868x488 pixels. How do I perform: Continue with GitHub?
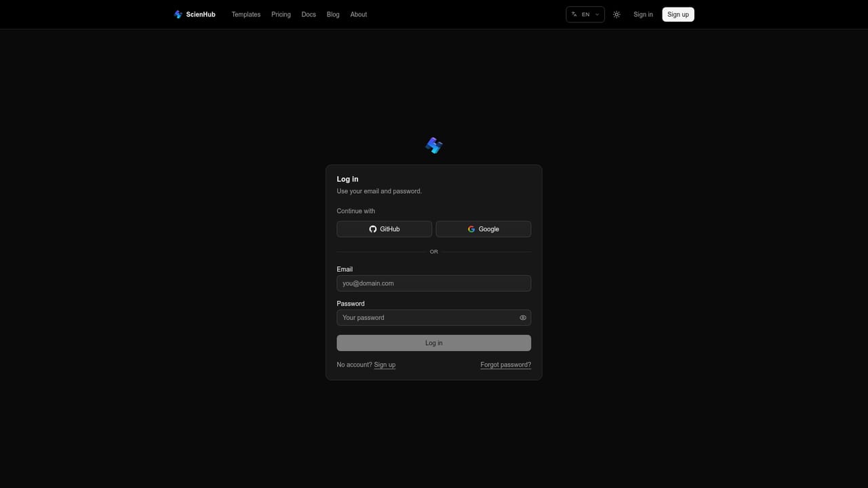(x=384, y=229)
